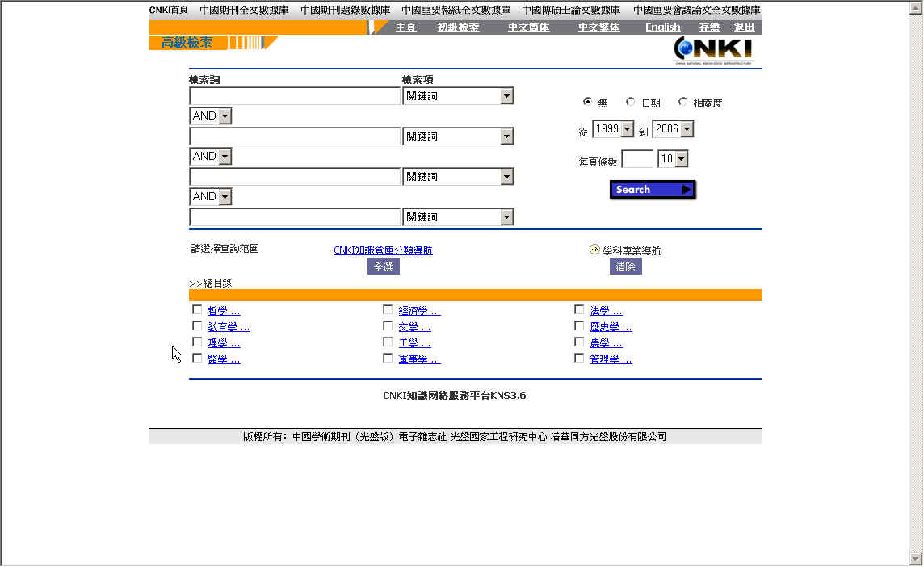Open the 文學 category link
The width and height of the screenshot is (924, 567).
tap(414, 326)
